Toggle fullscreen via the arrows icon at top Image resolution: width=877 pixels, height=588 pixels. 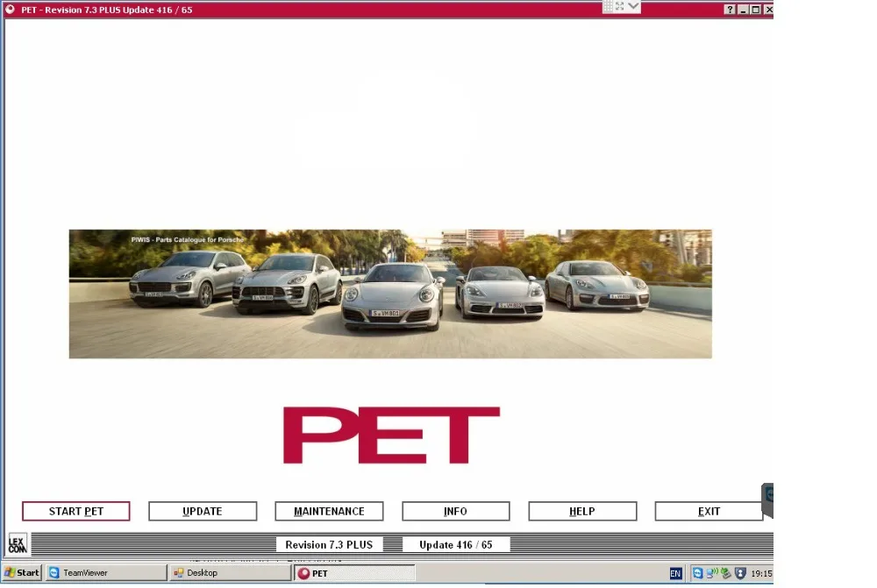620,6
